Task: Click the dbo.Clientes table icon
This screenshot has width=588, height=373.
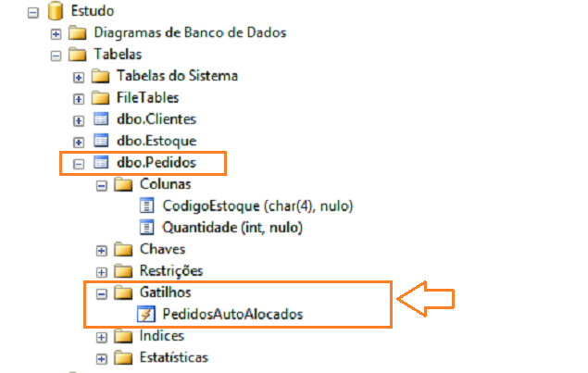Action: click(101, 119)
